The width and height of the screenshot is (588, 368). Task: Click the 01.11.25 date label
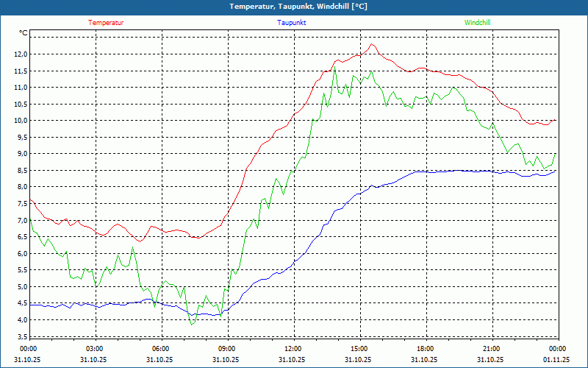click(556, 360)
